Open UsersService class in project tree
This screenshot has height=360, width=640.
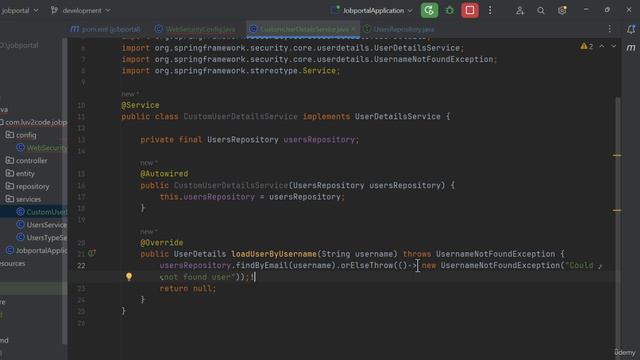42,224
